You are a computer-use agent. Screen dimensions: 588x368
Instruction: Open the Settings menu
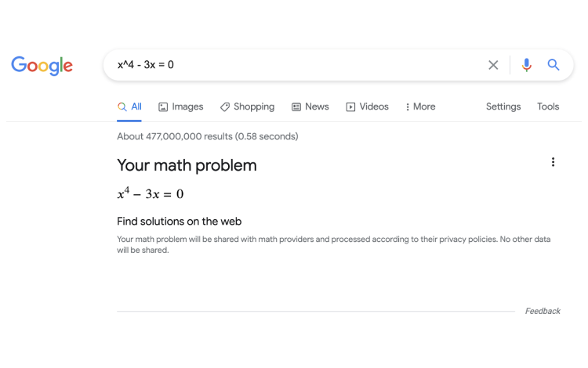click(x=503, y=106)
